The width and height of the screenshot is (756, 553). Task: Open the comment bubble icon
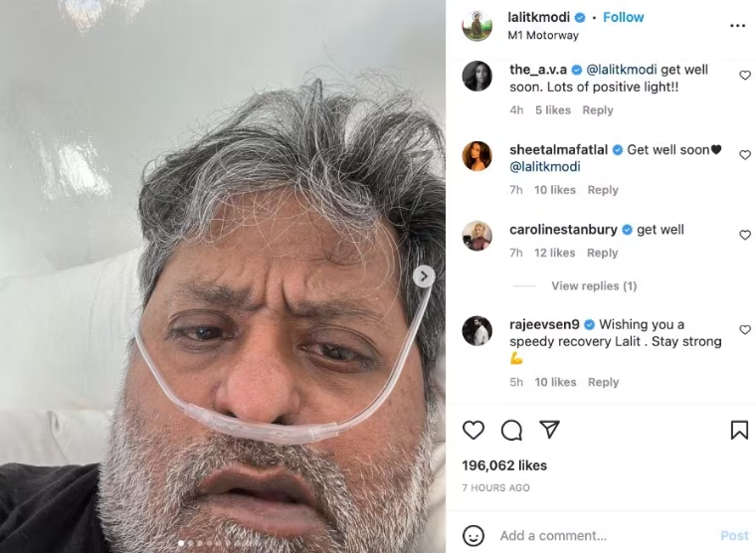pos(511,430)
